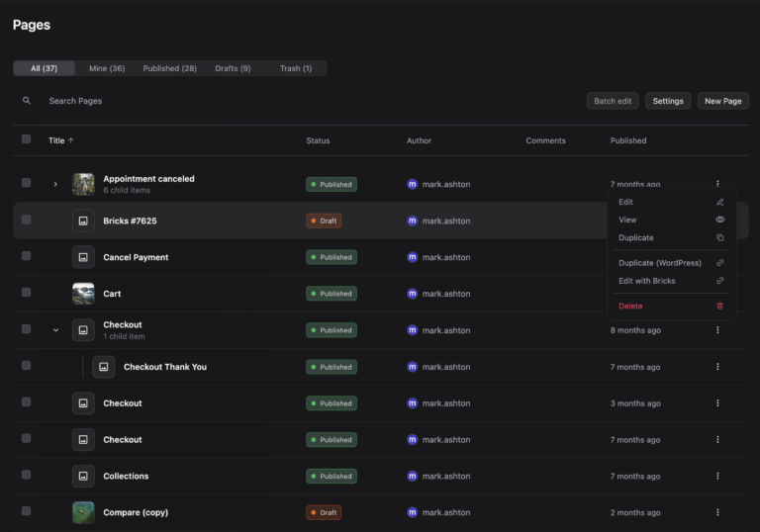Image resolution: width=760 pixels, height=532 pixels.
Task: Click the Cancel Payment page placeholder icon
Action: [x=83, y=257]
